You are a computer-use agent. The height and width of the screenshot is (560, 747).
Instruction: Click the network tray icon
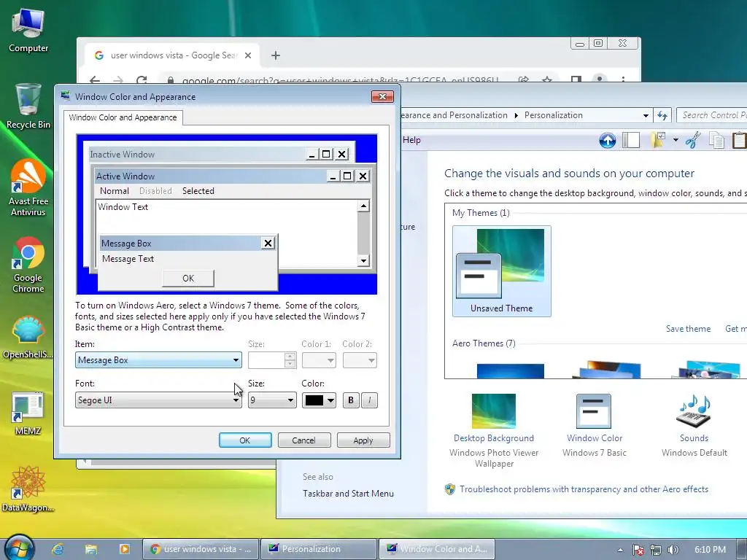[x=656, y=550]
